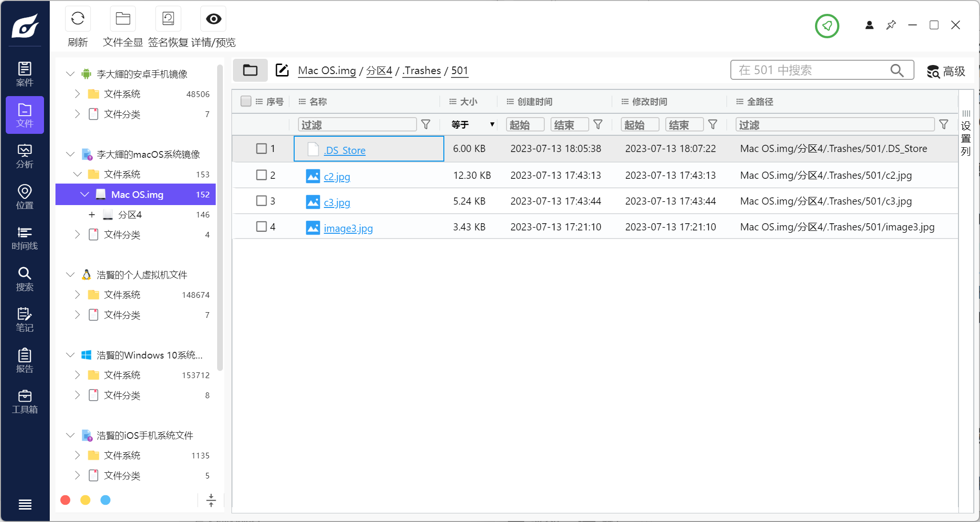Tick the checkbox for image3.jpg row

point(261,227)
